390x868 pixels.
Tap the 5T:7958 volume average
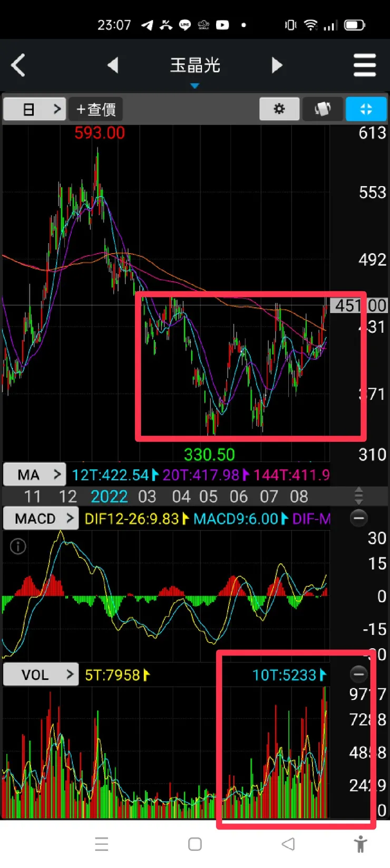coord(112,675)
